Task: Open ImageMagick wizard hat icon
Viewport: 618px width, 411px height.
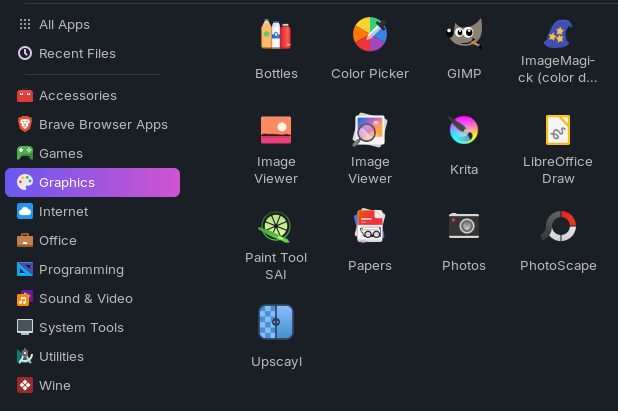Action: (x=558, y=34)
